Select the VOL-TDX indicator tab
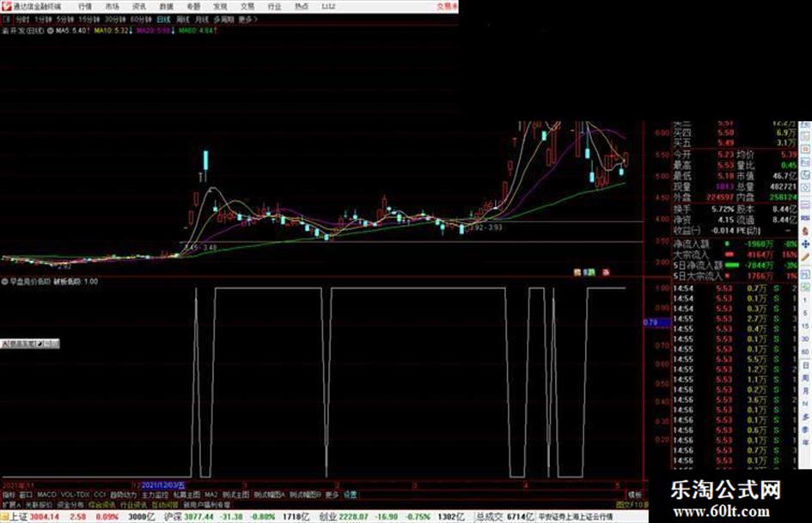Viewport: 812px width, 523px height. (x=76, y=495)
